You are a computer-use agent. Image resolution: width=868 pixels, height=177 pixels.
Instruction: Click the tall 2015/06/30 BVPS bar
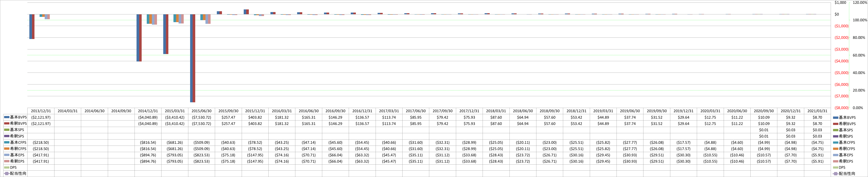coord(192,58)
